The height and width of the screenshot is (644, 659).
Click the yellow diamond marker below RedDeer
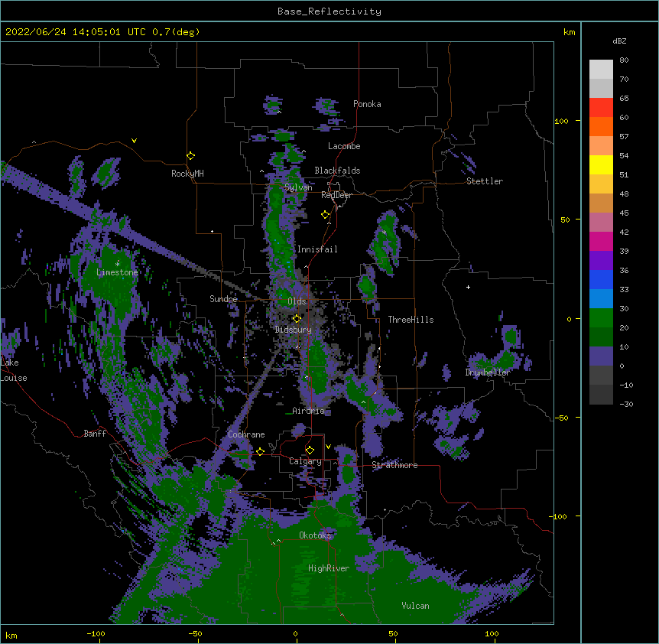(325, 215)
